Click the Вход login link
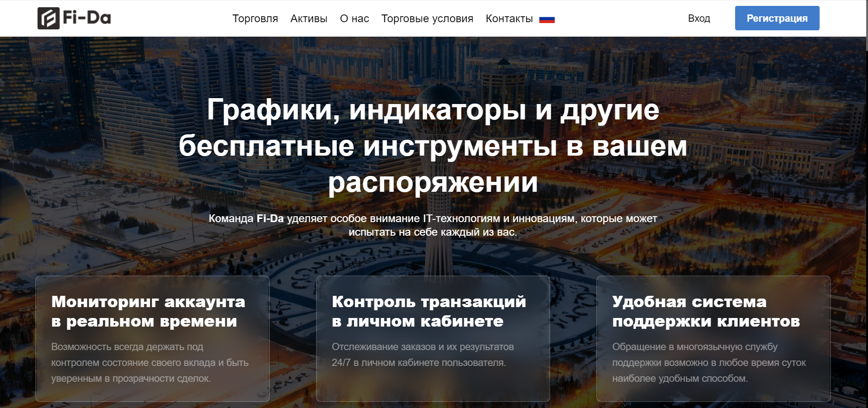868x408 pixels. (x=699, y=19)
